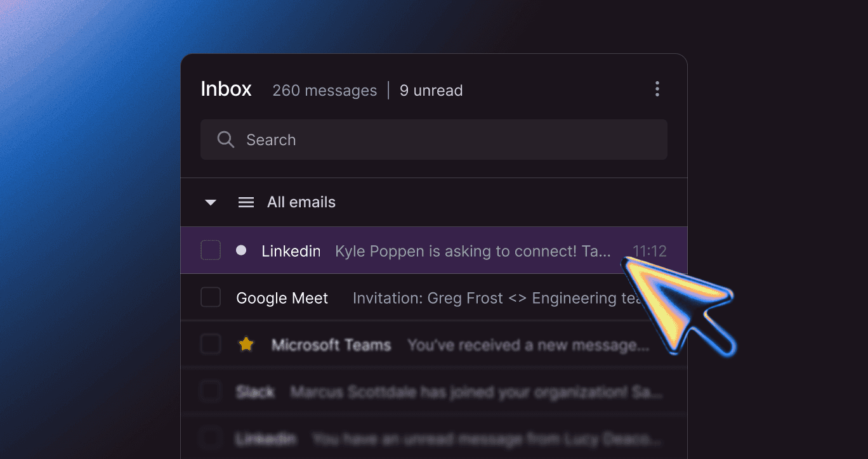Click the 11:12 timestamp on LinkedIn message
The width and height of the screenshot is (868, 459).
649,251
